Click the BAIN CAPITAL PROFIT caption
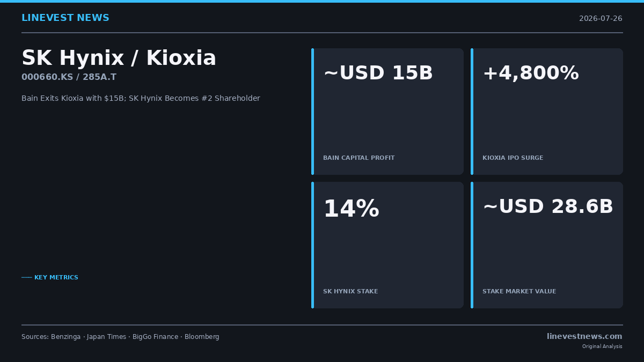 pyautogui.click(x=358, y=158)
